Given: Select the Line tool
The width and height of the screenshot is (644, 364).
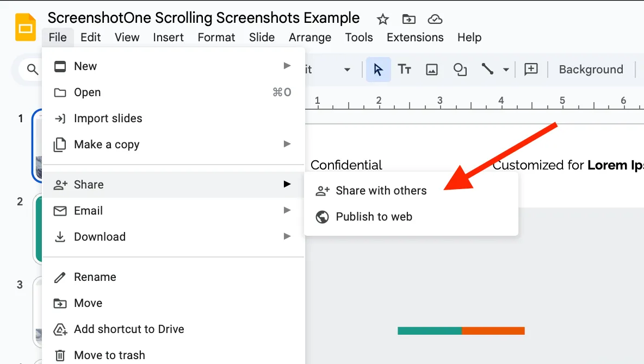Looking at the screenshot, I should point(488,69).
